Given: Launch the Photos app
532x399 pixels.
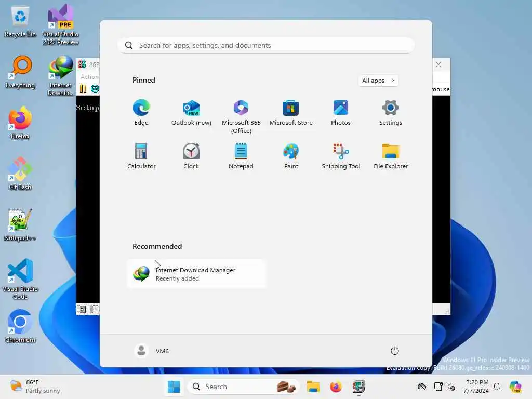Looking at the screenshot, I should [341, 113].
